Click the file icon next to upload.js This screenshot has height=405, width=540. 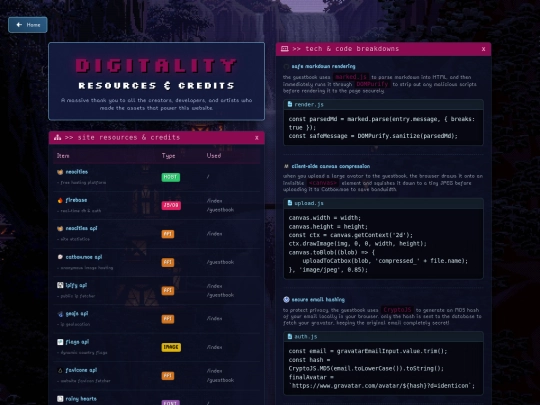click(290, 203)
